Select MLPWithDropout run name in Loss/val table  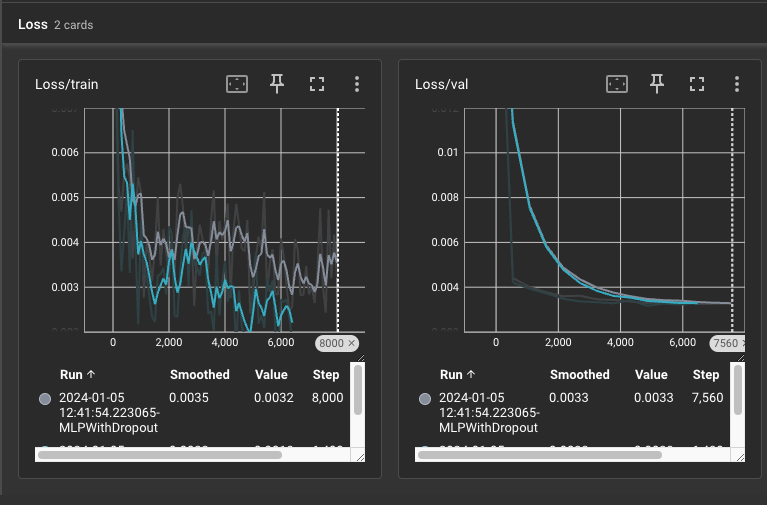coord(489,413)
